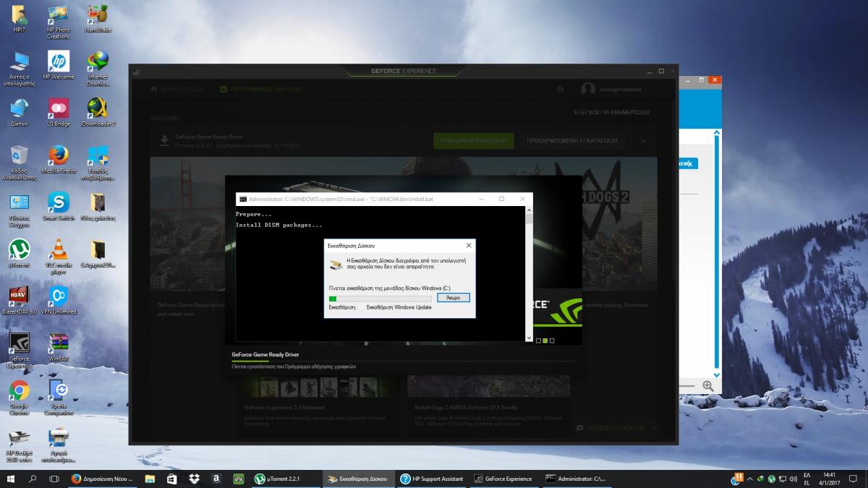
Task: Click the cmd window vertical scrollbar
Action: click(x=529, y=273)
